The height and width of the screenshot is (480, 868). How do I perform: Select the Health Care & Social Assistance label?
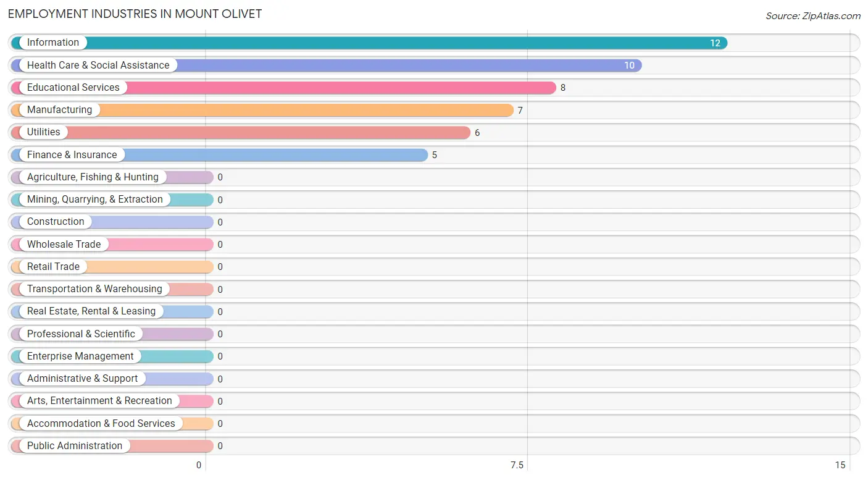[x=98, y=65]
